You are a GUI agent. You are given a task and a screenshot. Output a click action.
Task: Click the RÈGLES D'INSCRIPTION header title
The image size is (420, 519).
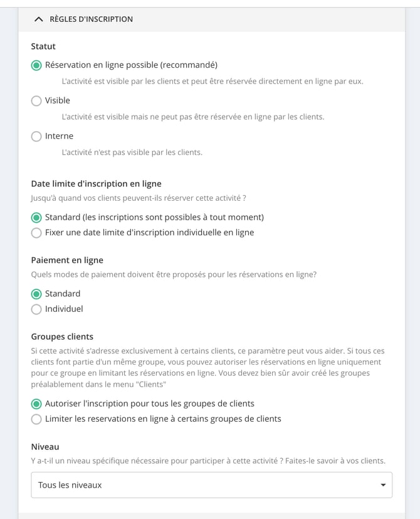pos(92,19)
